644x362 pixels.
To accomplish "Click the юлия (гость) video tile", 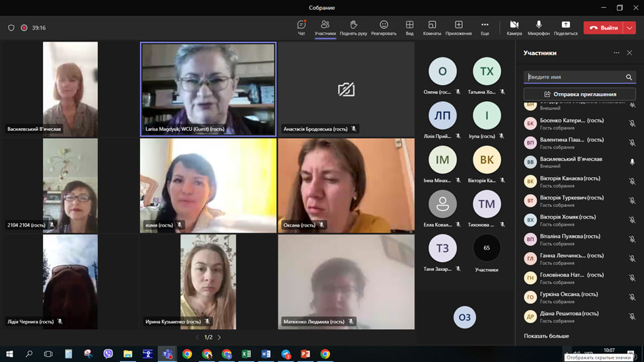I will click(x=208, y=186).
